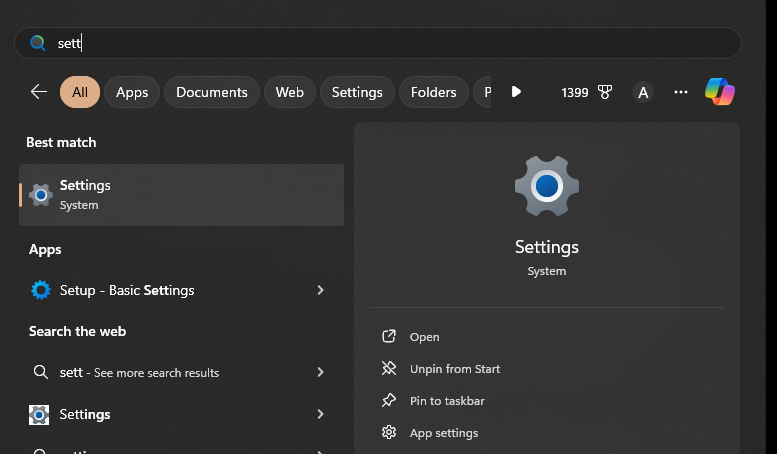Screen dimensions: 777x454
Task: Switch to the Folders filter tab
Action: 433,92
